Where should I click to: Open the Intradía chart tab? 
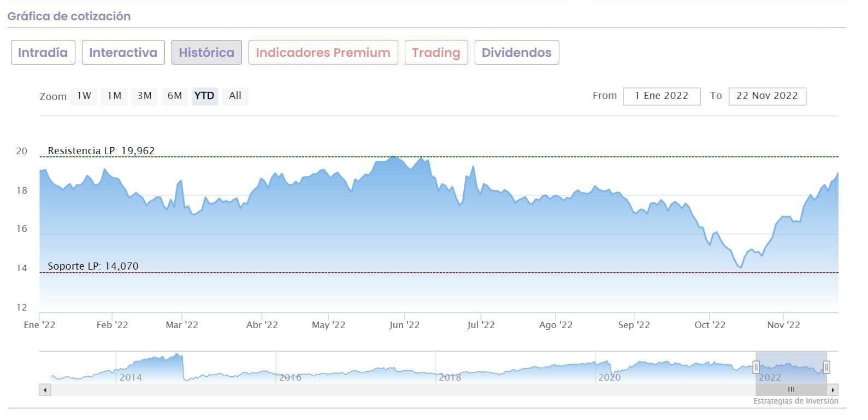tap(43, 52)
